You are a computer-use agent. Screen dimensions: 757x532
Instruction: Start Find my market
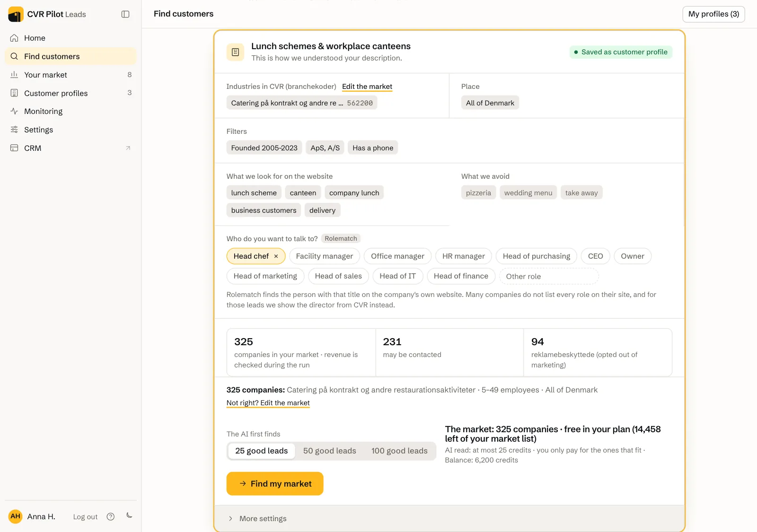pyautogui.click(x=275, y=484)
